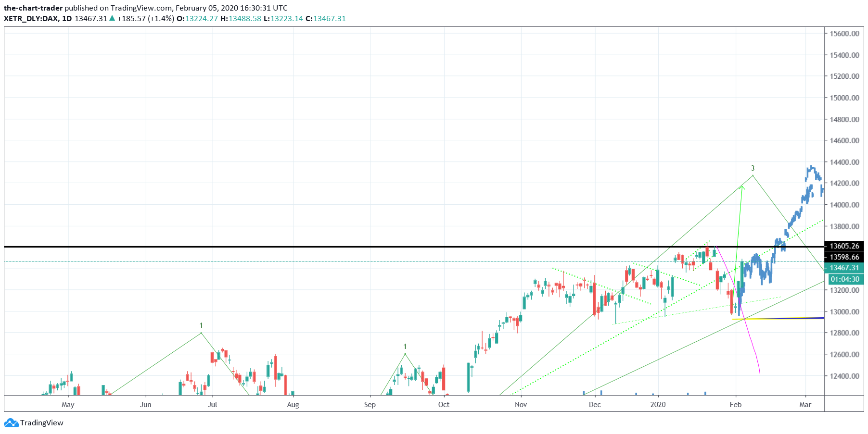Screen dimensions: 868x434
Task: Click the 1D interval label
Action: pos(67,19)
